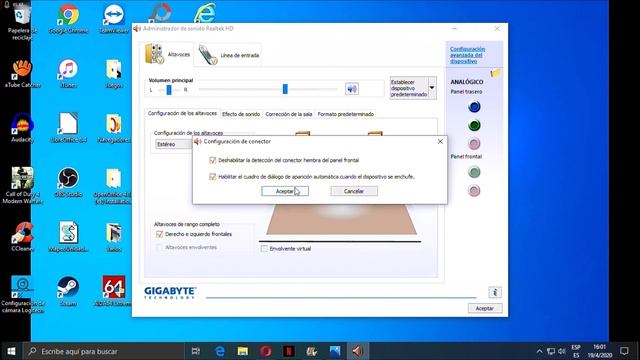Viewport: 640px width, 360px height.
Task: Select the pink rear panel jack
Action: [474, 144]
